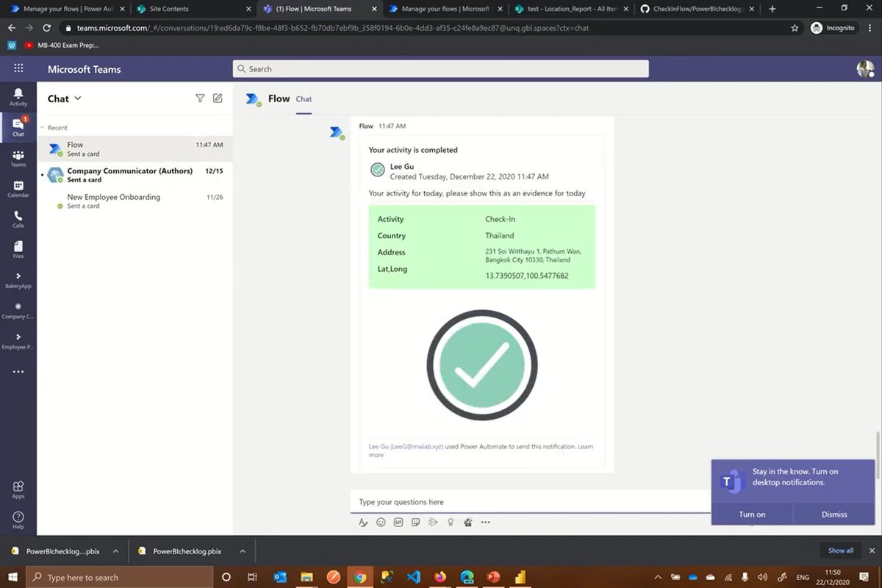Bookmark this page with the star
Viewport: 882px width, 588px height.
[795, 28]
